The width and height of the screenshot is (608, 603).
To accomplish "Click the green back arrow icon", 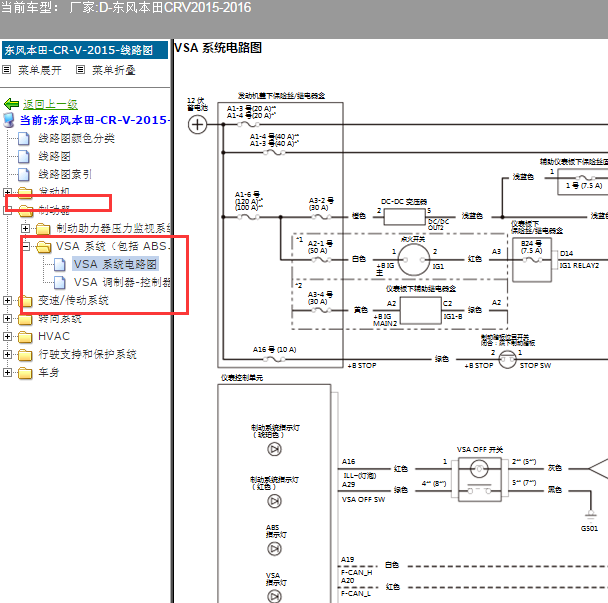I will point(11,104).
